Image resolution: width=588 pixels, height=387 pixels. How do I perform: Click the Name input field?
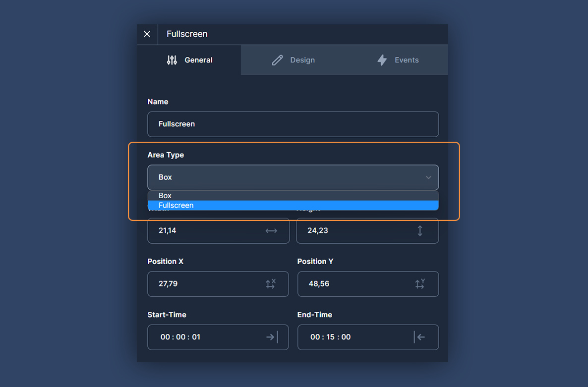(293, 124)
